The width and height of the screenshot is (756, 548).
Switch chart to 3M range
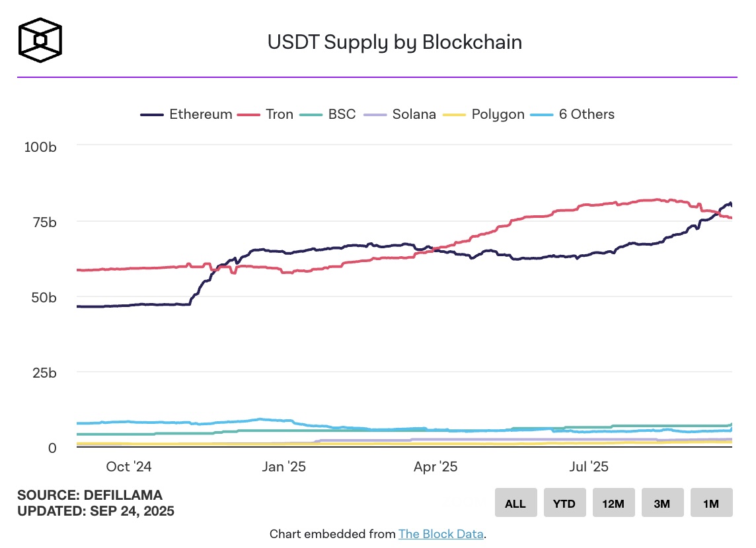tap(662, 503)
